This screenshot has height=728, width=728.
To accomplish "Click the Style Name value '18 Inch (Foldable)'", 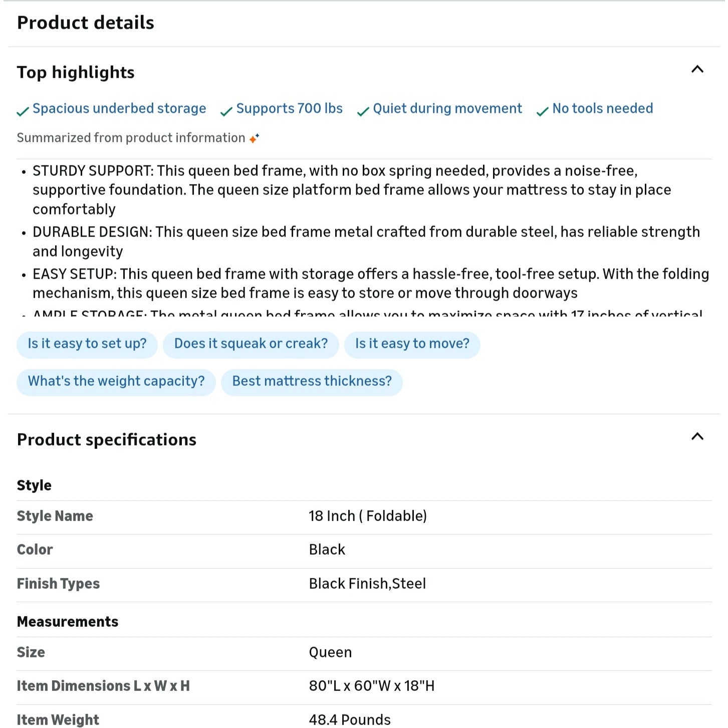I will click(368, 516).
